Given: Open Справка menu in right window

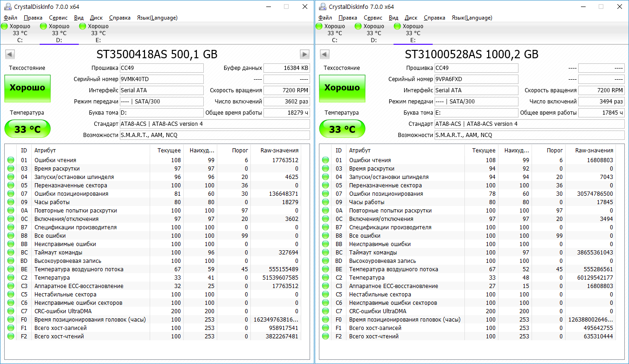Looking at the screenshot, I should point(435,18).
